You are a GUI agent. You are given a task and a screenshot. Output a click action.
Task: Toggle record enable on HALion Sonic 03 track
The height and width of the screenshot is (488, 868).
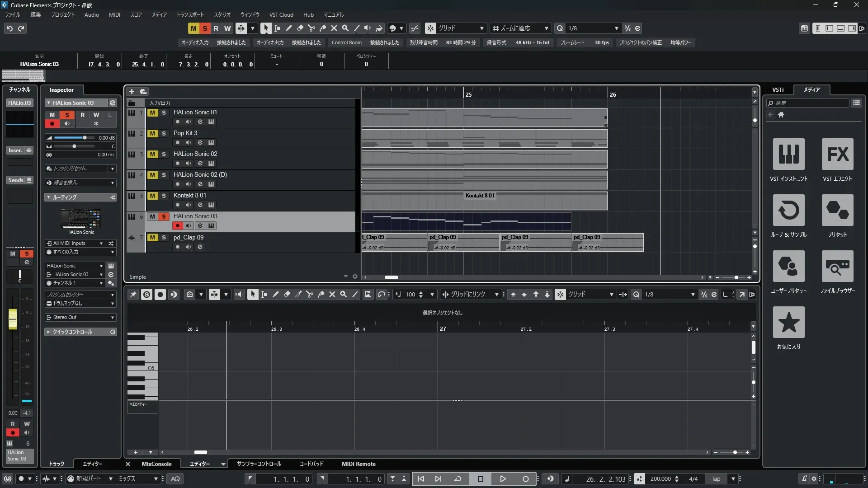tap(178, 225)
